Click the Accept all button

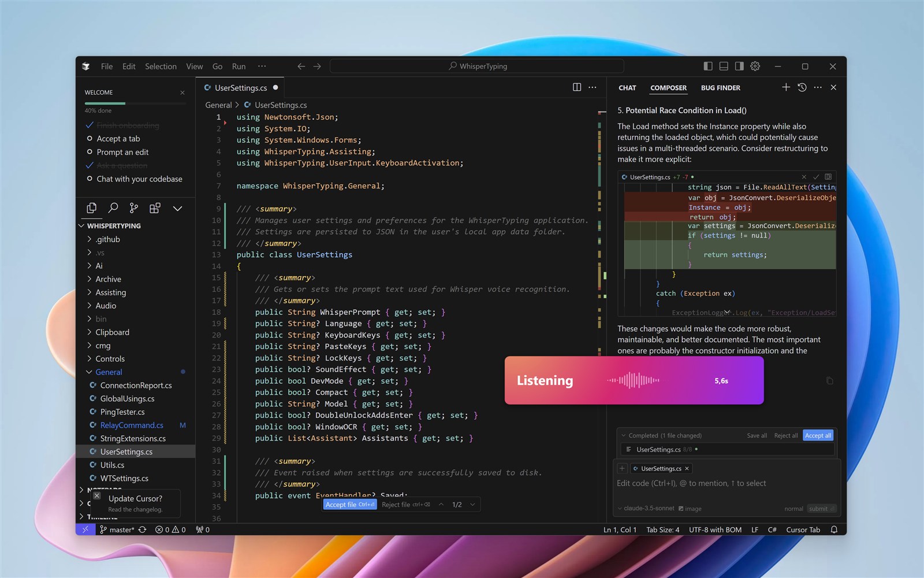point(818,435)
